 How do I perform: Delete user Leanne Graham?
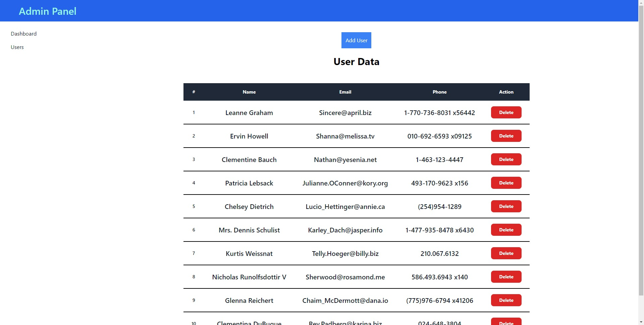coord(506,112)
